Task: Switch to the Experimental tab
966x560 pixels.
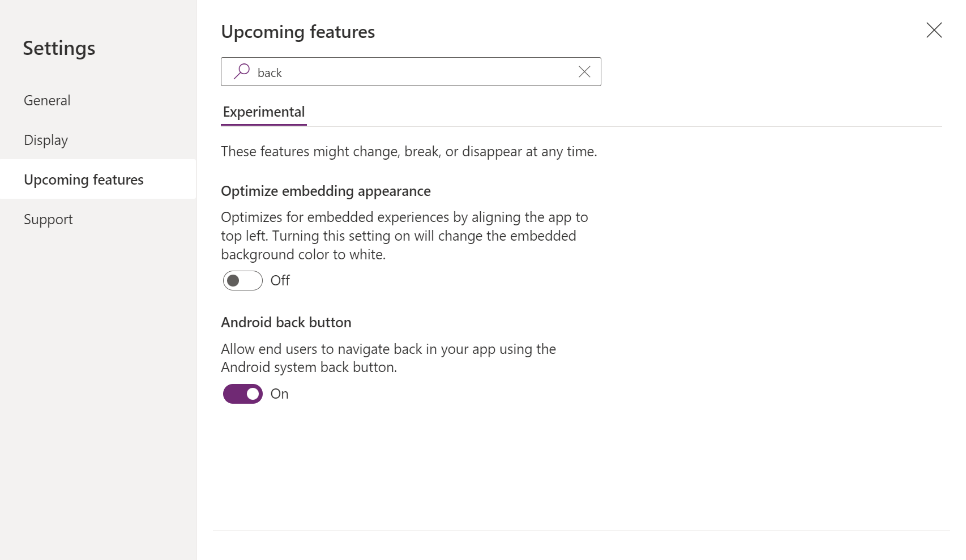Action: (x=263, y=112)
